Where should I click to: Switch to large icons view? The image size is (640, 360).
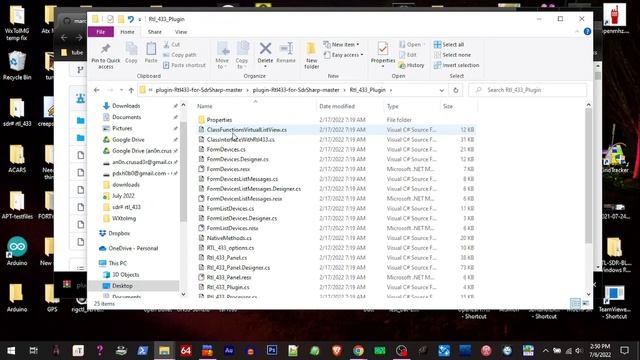pyautogui.click(x=585, y=303)
